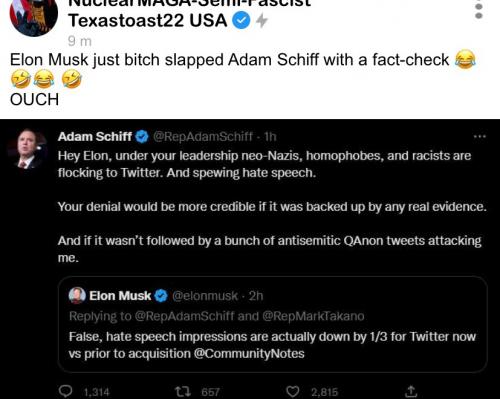
Task: Click the blue verified badge next to Texastoast22 USA
Action: pyautogui.click(x=242, y=20)
